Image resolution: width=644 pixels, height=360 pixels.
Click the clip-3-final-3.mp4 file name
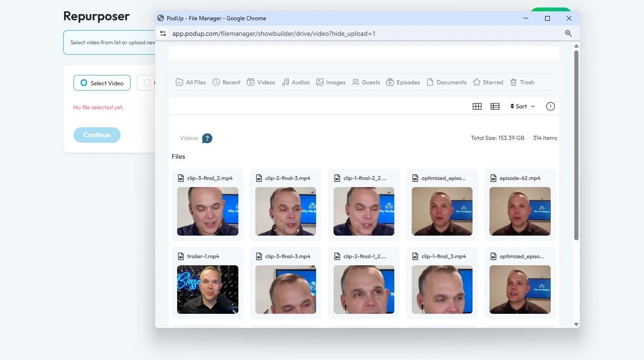coord(288,256)
